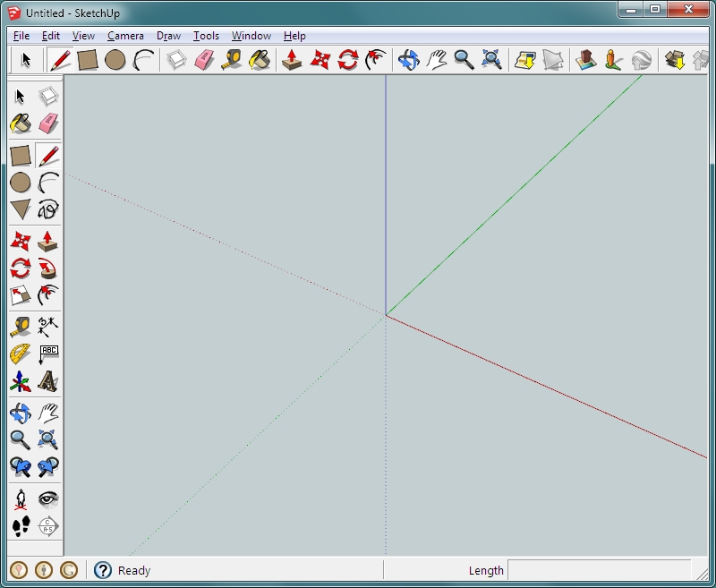This screenshot has width=716, height=588.
Task: Pick the Paint Bucket in the left toolset
Action: (x=20, y=124)
